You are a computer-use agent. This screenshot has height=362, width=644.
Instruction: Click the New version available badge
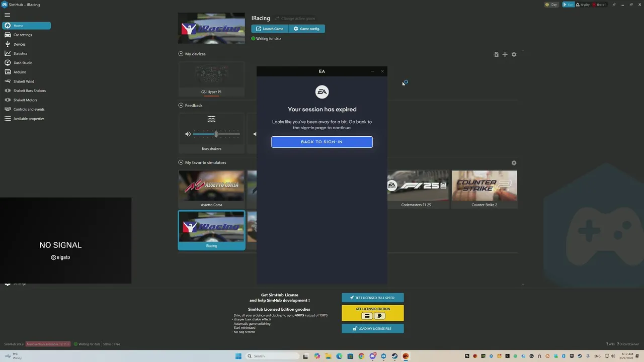(x=49, y=344)
